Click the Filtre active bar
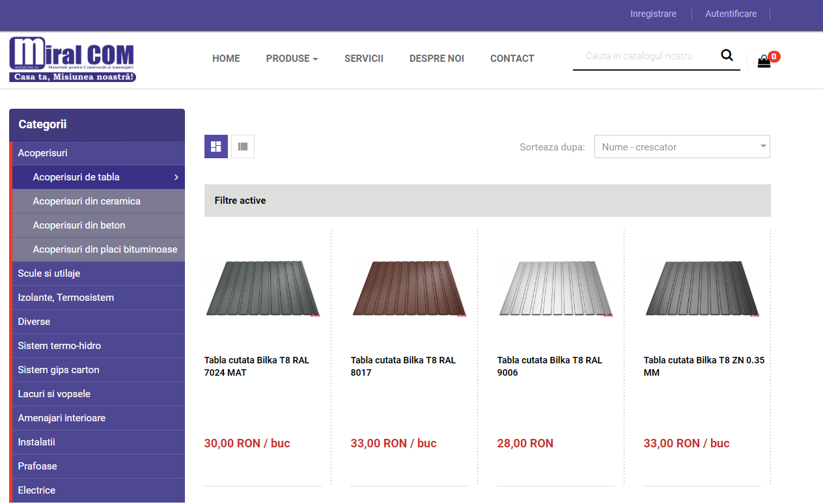This screenshot has height=504, width=823. [x=488, y=201]
